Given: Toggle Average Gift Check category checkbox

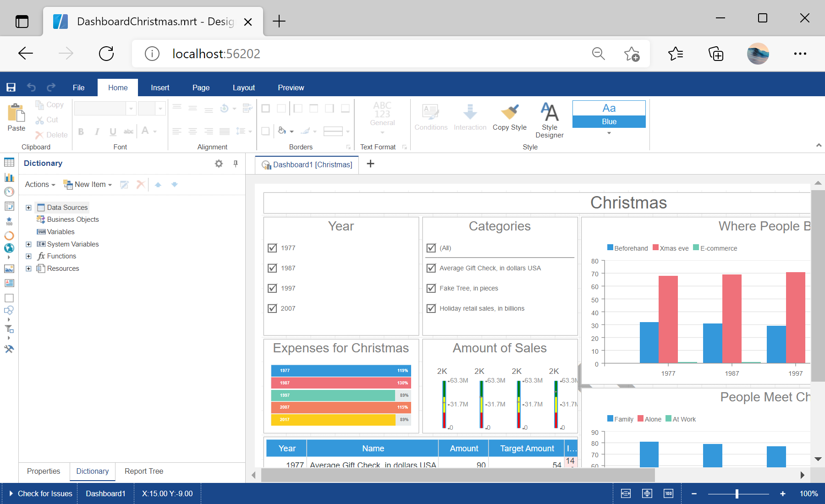Looking at the screenshot, I should point(431,268).
